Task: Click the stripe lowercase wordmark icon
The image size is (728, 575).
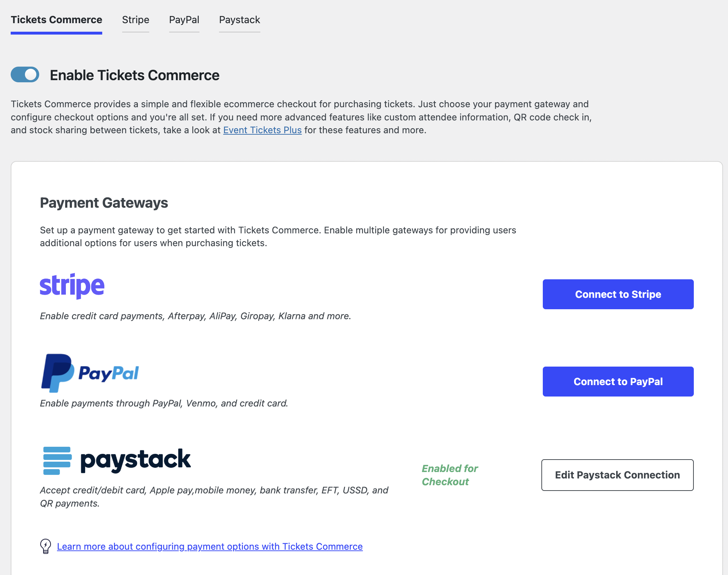Action: [72, 286]
